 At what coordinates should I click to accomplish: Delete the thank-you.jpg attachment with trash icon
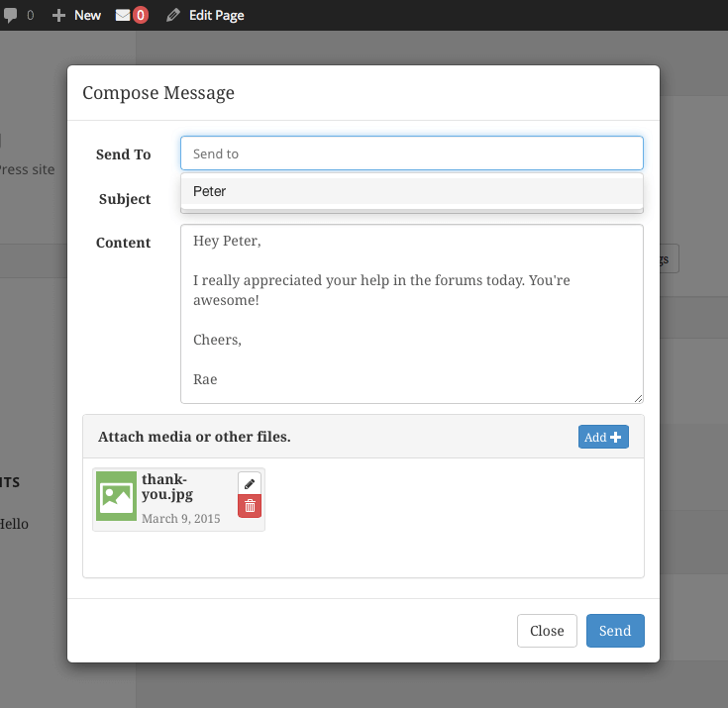[x=250, y=506]
